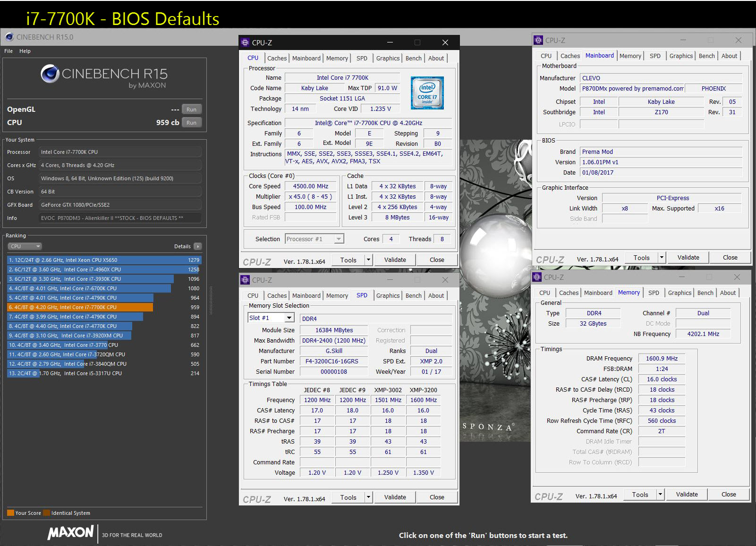Run the OpenGL benchmark test

pyautogui.click(x=191, y=109)
